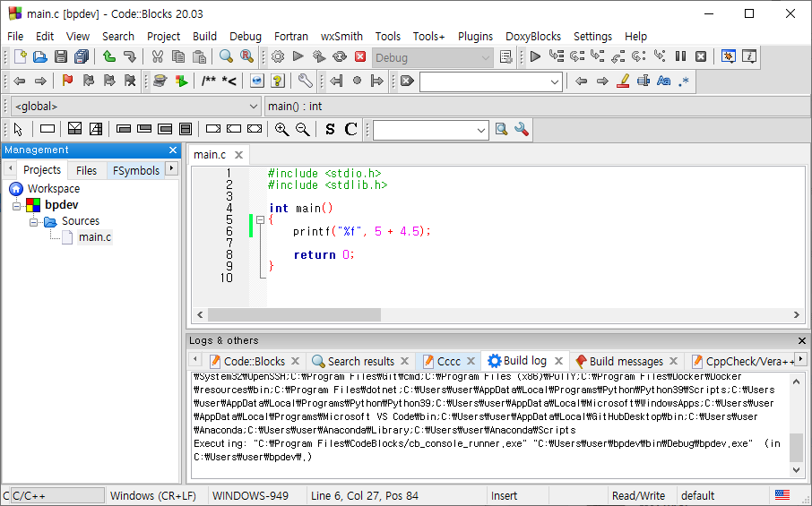
Task: Start debugger with Debug/Continue icon
Action: click(535, 56)
